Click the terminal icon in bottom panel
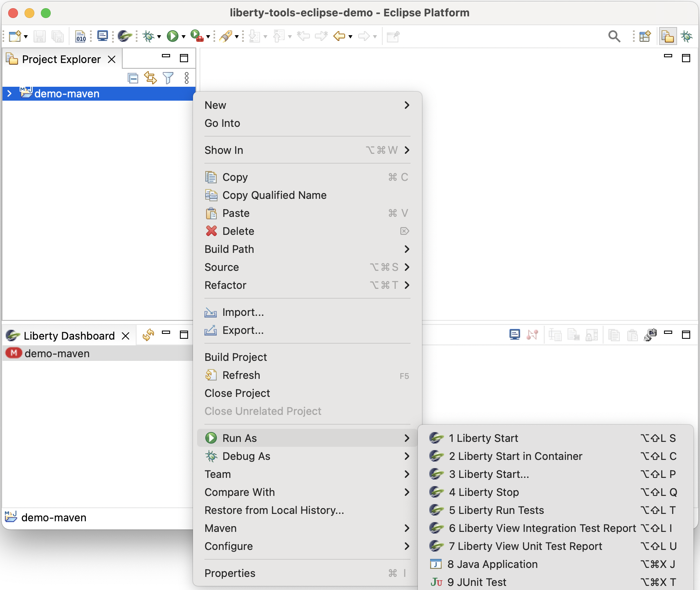Viewport: 700px width, 590px height. (x=515, y=335)
